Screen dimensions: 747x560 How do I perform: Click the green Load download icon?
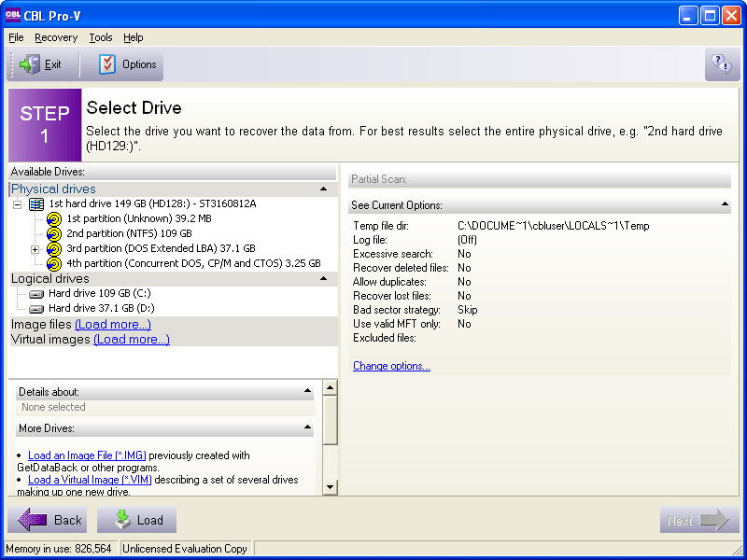[123, 520]
